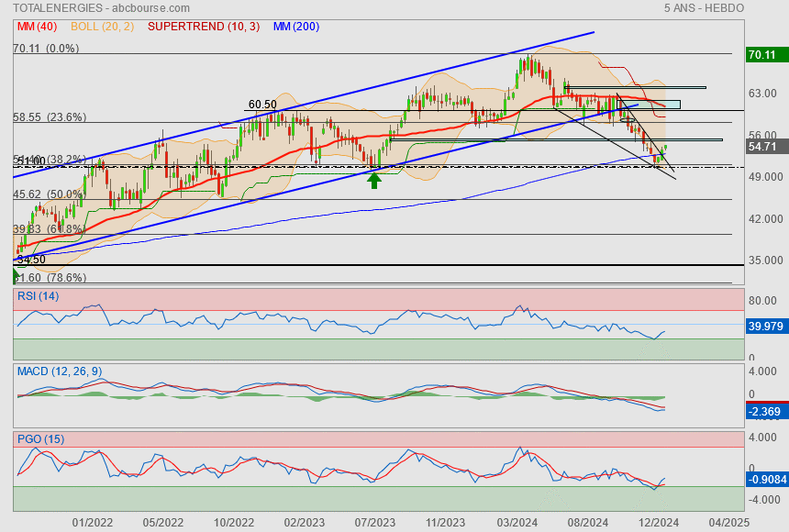Click the 02/2023 date label
789x532 pixels.
click(x=305, y=523)
